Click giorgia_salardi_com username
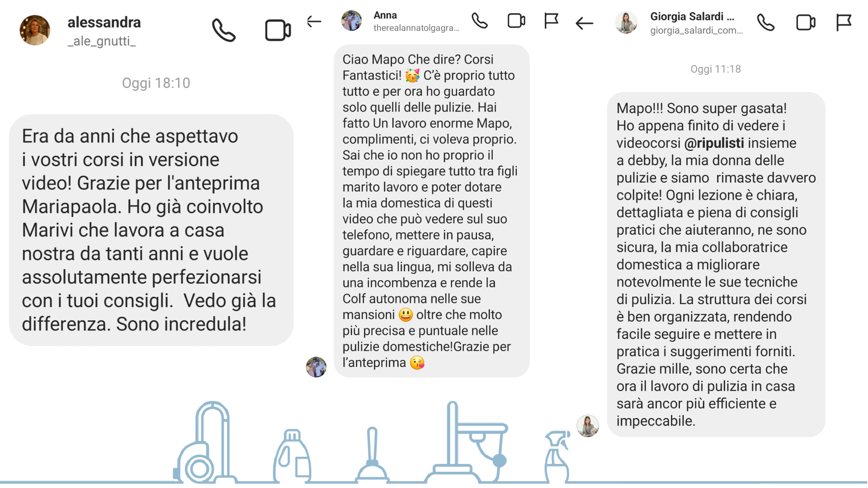 (x=696, y=30)
